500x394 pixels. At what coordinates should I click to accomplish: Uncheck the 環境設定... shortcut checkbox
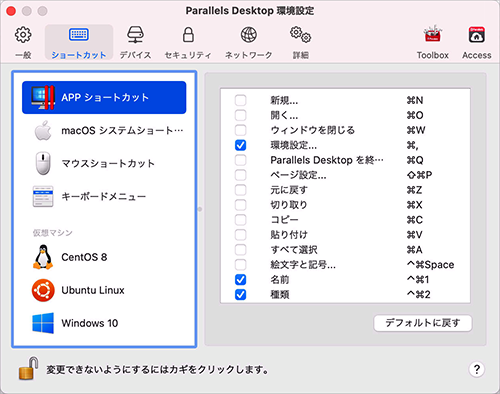coord(240,145)
